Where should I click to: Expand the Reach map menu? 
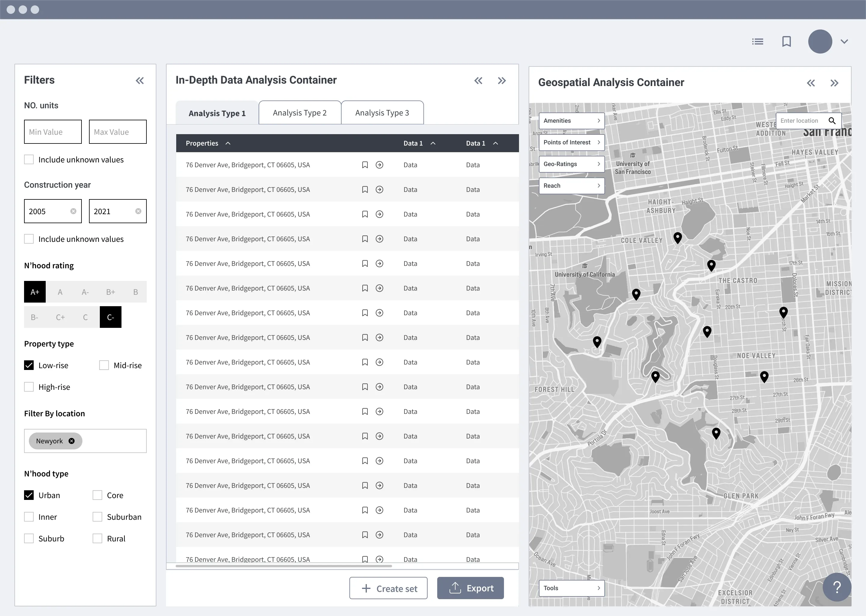click(571, 186)
